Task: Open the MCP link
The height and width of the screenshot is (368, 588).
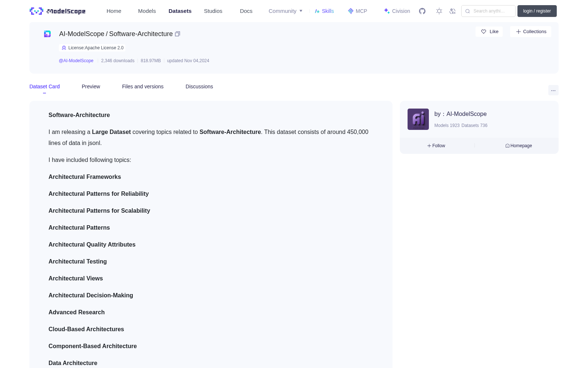Action: (x=361, y=11)
